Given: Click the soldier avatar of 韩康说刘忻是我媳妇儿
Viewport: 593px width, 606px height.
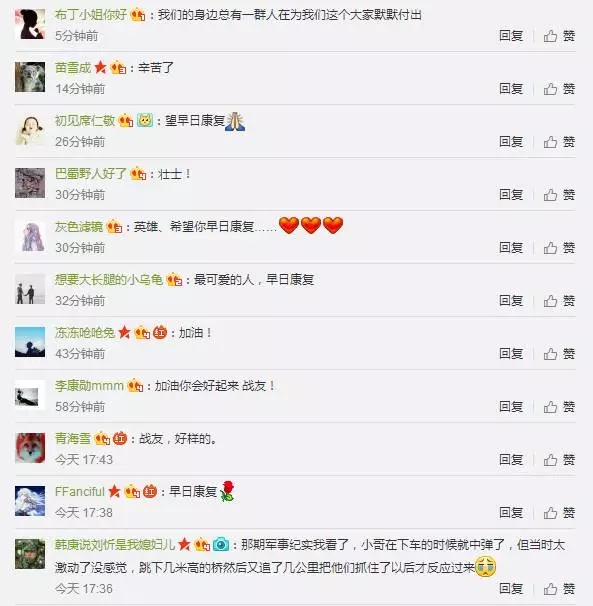Looking at the screenshot, I should [30, 554].
